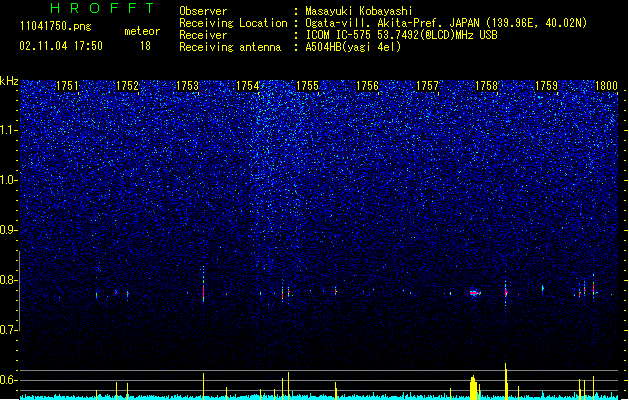This screenshot has height=400, width=629.
Task: Select antenna value A504HB(yagi 4el)
Action: (353, 47)
